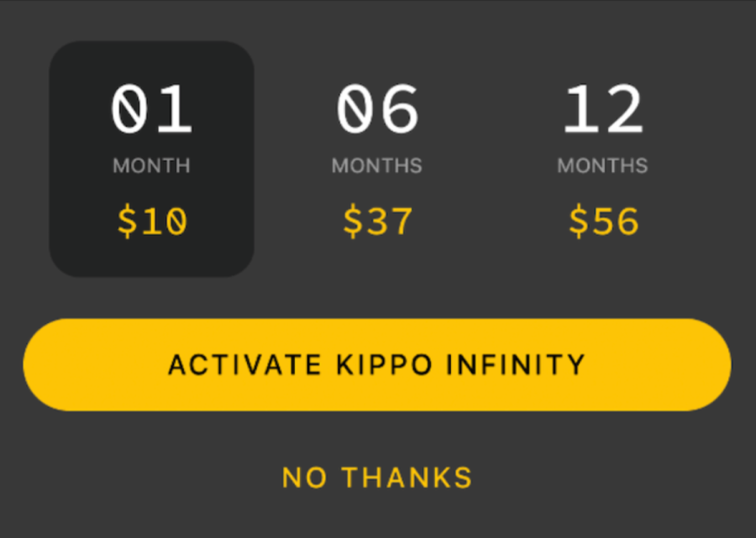
Task: Click the $56 annual price
Action: tap(603, 221)
